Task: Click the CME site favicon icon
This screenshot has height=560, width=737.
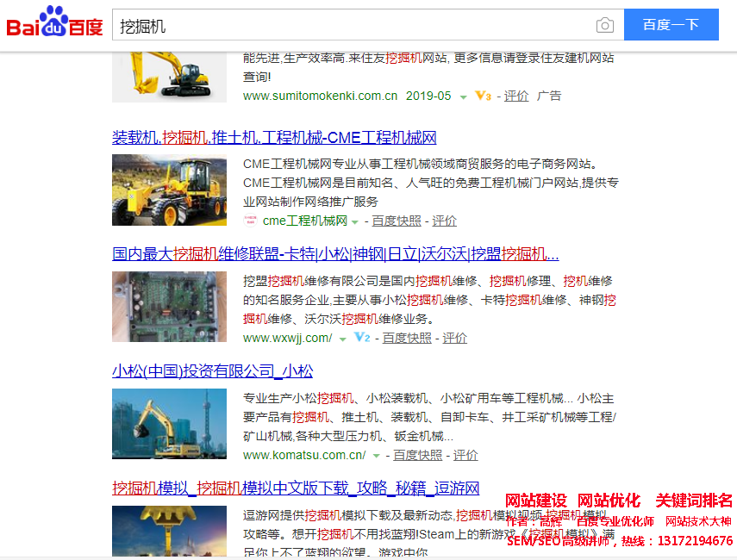Action: [x=250, y=221]
